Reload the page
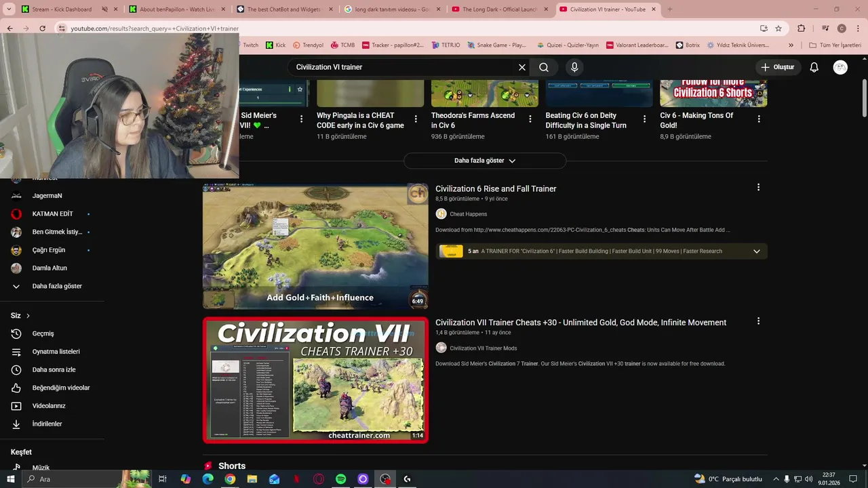Image resolution: width=868 pixels, height=488 pixels. [42, 28]
